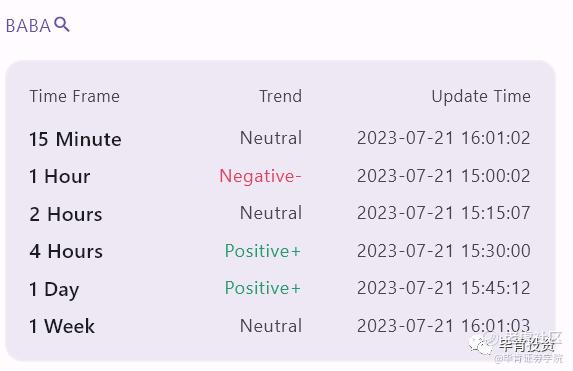573x371 pixels.
Task: Click the 16:01:02 update timestamp
Action: [444, 138]
